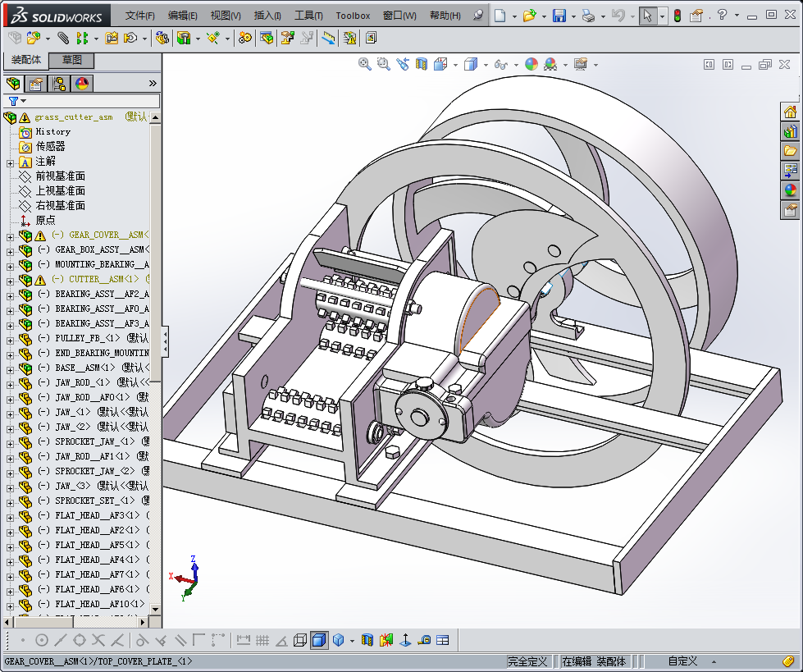803x672 pixels.
Task: Open the Display Manager tab icon
Action: point(82,83)
